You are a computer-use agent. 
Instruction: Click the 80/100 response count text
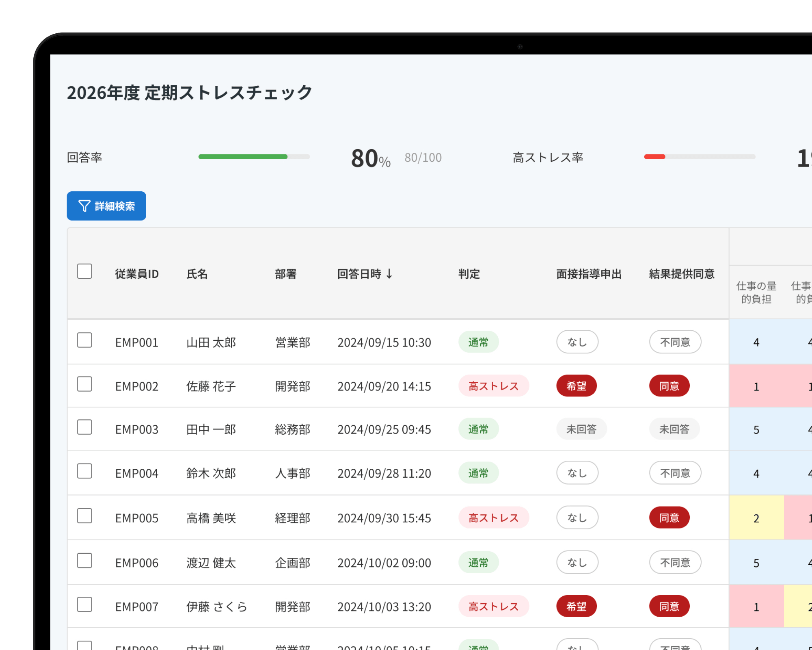pos(423,157)
